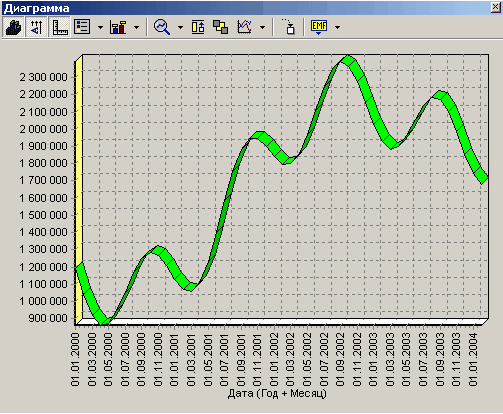Viewport: 503px width, 414px height.
Task: Click the bar chart labels icon
Action: pos(118,27)
